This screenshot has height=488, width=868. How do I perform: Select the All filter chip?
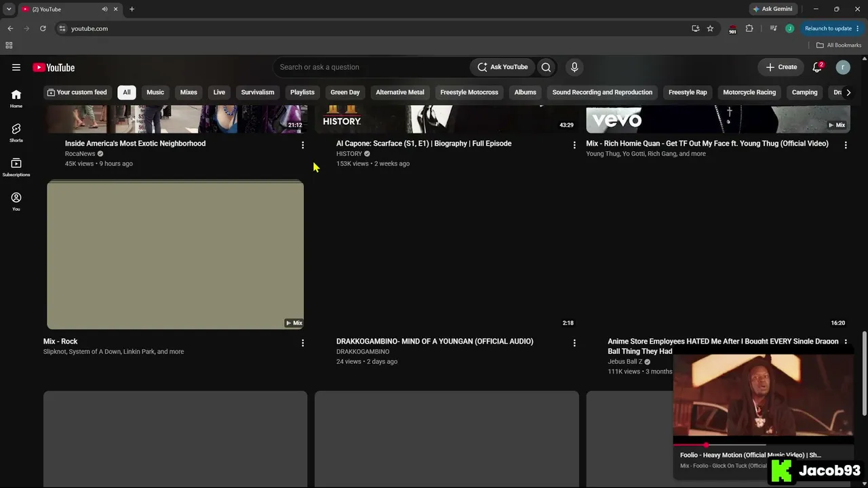coord(127,92)
